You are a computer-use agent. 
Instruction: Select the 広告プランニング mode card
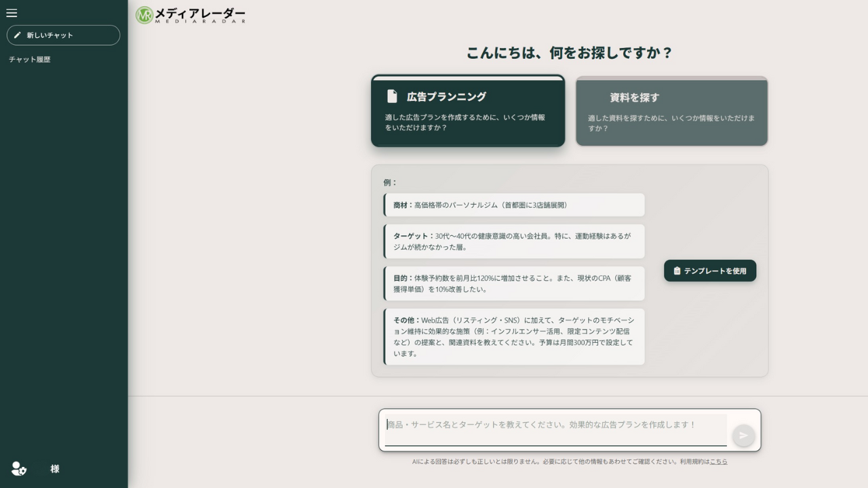468,112
